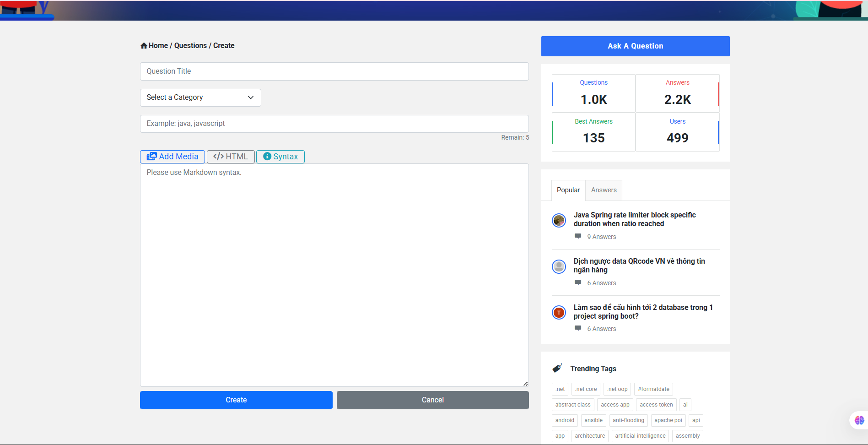Viewport: 868px width, 445px height.
Task: Select the access token tag
Action: click(656, 405)
